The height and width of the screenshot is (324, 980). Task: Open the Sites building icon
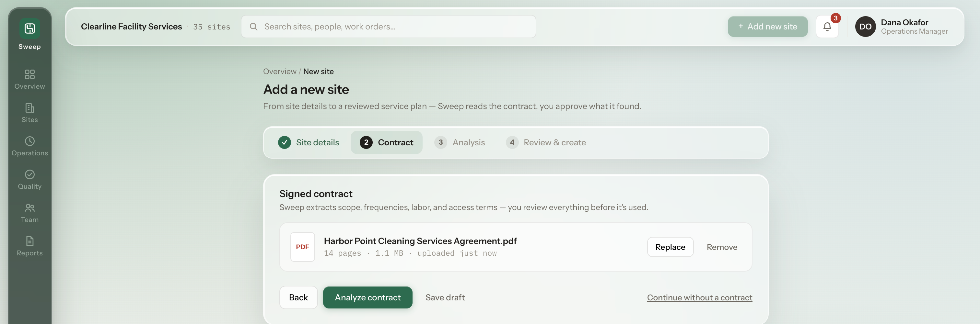tap(30, 107)
